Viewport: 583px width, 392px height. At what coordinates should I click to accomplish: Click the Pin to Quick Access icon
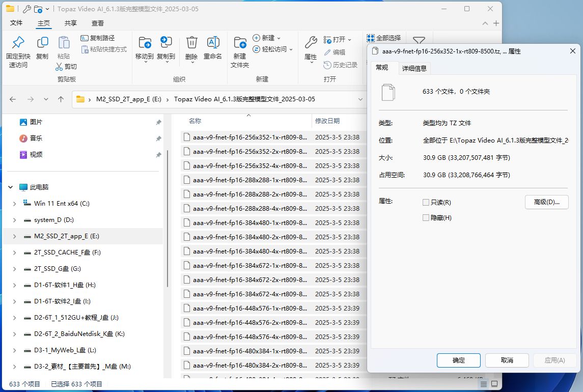18,42
